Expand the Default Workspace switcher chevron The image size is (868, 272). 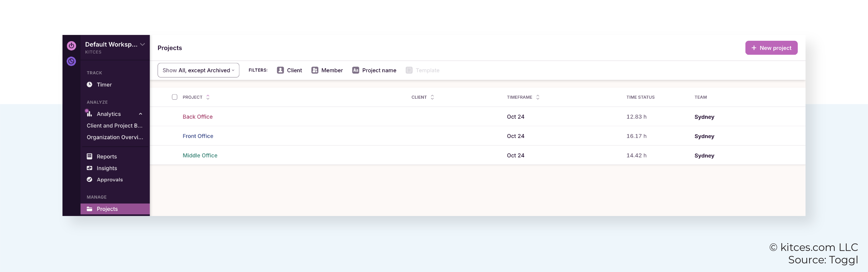click(x=142, y=44)
